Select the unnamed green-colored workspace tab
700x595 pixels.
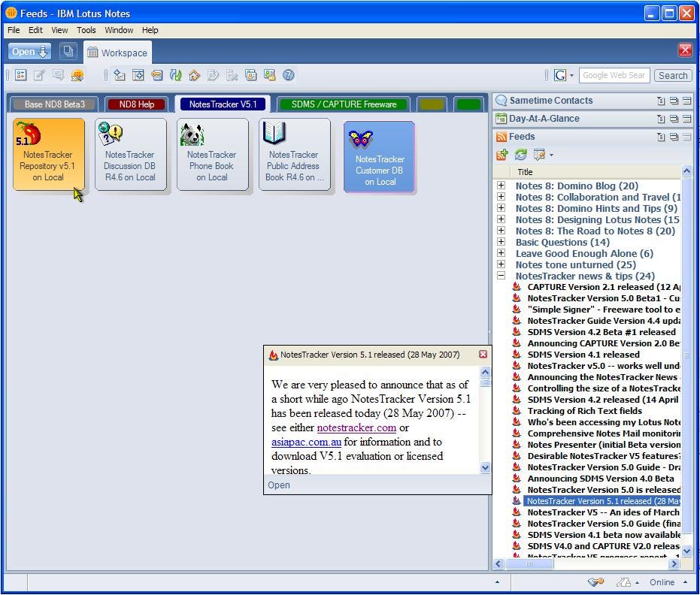click(x=468, y=104)
